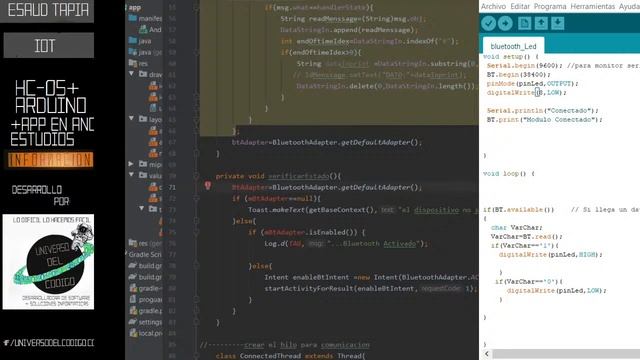Click the 'startActivityForResult(enableBtIntent' line
The image size is (640, 360).
click(370, 288)
